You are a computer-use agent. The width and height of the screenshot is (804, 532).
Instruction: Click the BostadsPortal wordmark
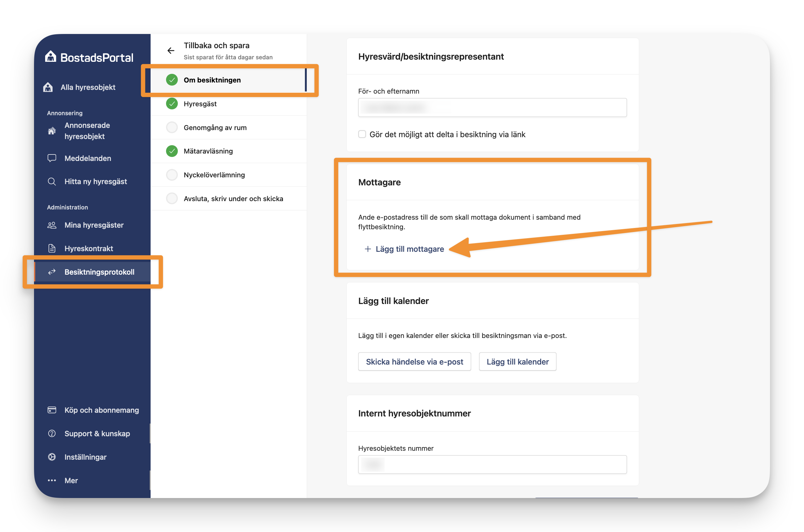pyautogui.click(x=97, y=58)
